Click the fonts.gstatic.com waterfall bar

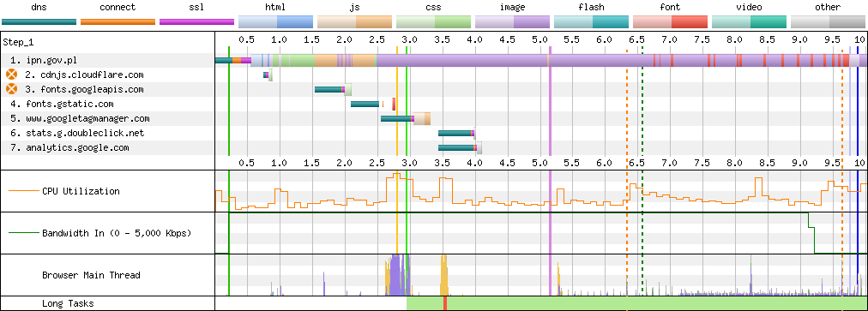[x=373, y=104]
